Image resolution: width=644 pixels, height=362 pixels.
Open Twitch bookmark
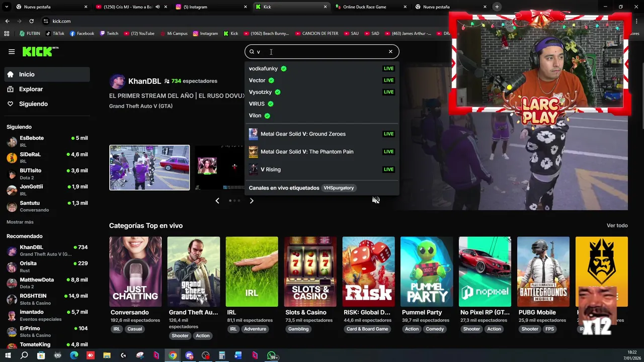tap(109, 33)
